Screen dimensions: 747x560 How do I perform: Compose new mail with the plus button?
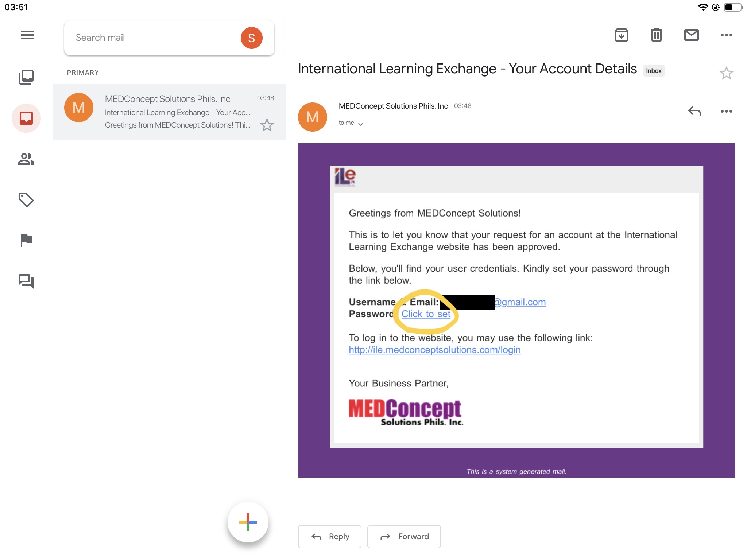248,522
